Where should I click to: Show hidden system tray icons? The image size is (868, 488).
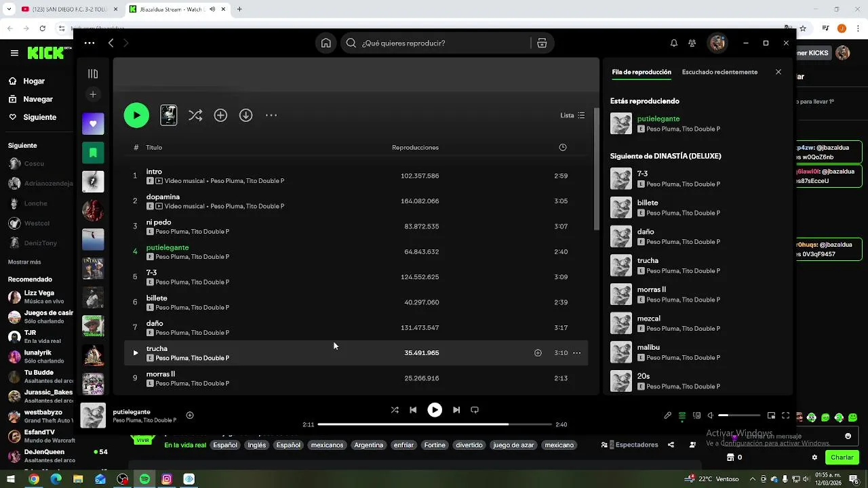[752, 479]
